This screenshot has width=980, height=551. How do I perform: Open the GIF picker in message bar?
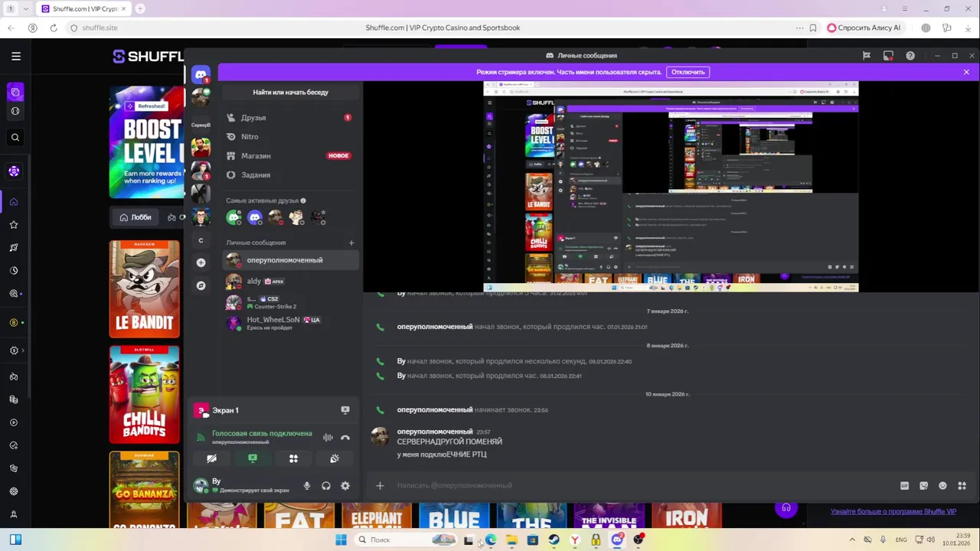(x=905, y=485)
